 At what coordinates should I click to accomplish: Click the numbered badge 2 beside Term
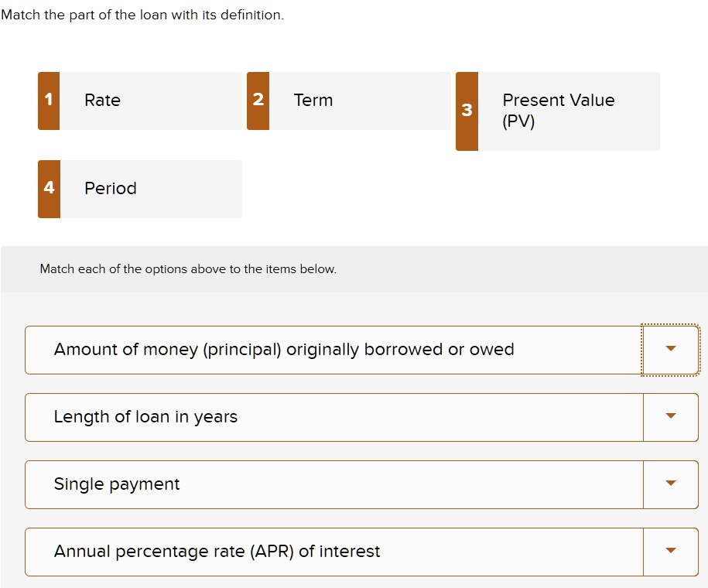click(x=258, y=99)
